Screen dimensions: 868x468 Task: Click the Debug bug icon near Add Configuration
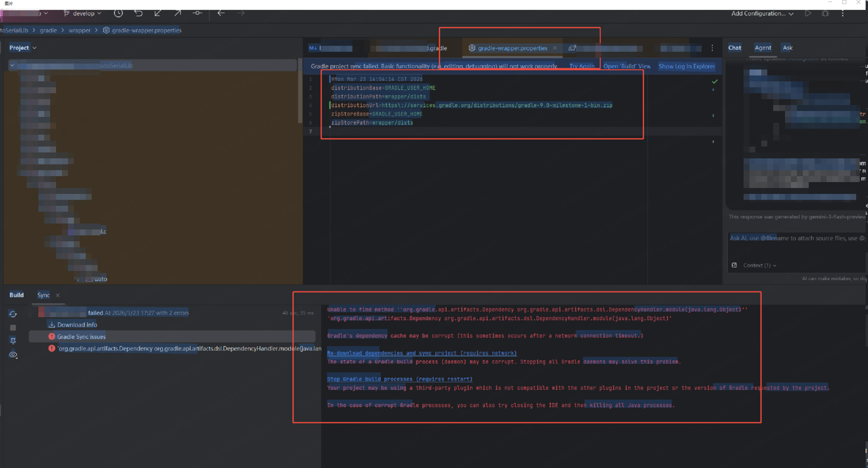pos(825,13)
